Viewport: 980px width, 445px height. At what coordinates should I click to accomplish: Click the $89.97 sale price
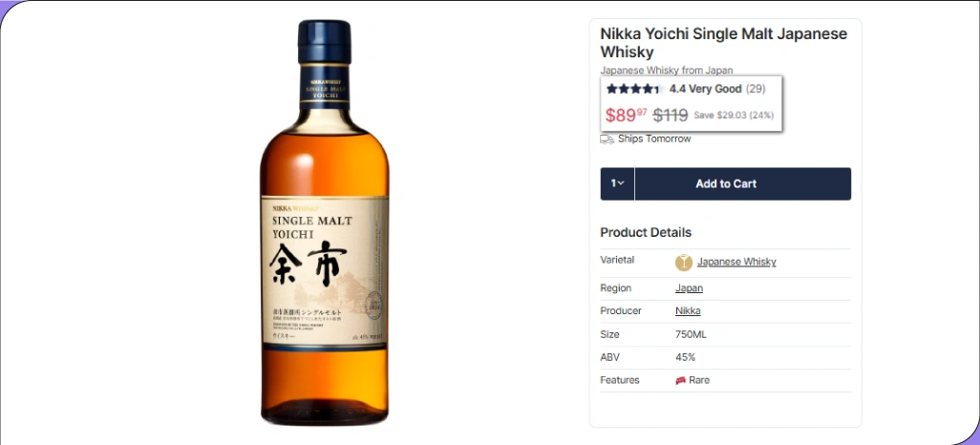pos(626,116)
